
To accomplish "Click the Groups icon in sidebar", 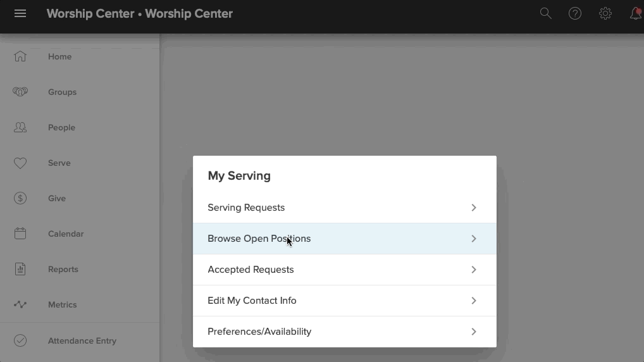I will point(20,92).
